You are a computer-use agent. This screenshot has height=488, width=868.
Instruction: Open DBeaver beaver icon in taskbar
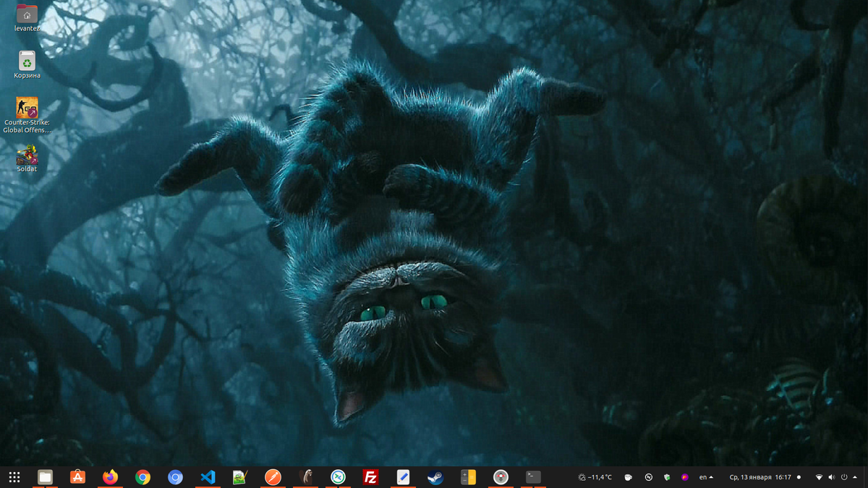click(x=305, y=477)
